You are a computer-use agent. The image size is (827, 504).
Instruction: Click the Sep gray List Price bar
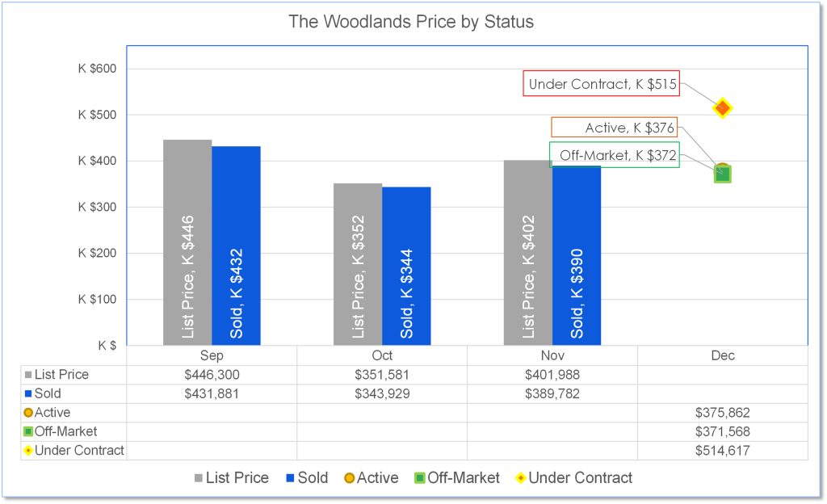coord(187,242)
